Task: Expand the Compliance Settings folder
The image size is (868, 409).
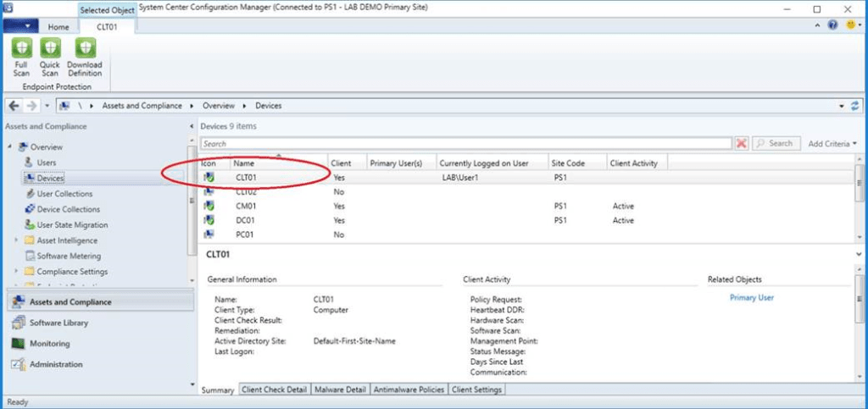Action: [17, 272]
